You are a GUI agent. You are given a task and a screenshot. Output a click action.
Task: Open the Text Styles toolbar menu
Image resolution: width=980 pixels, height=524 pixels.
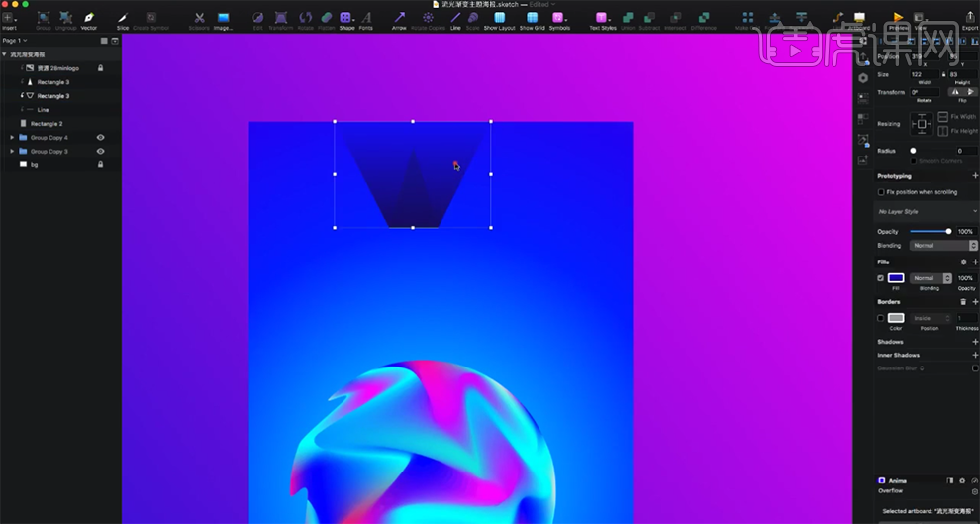tap(602, 18)
